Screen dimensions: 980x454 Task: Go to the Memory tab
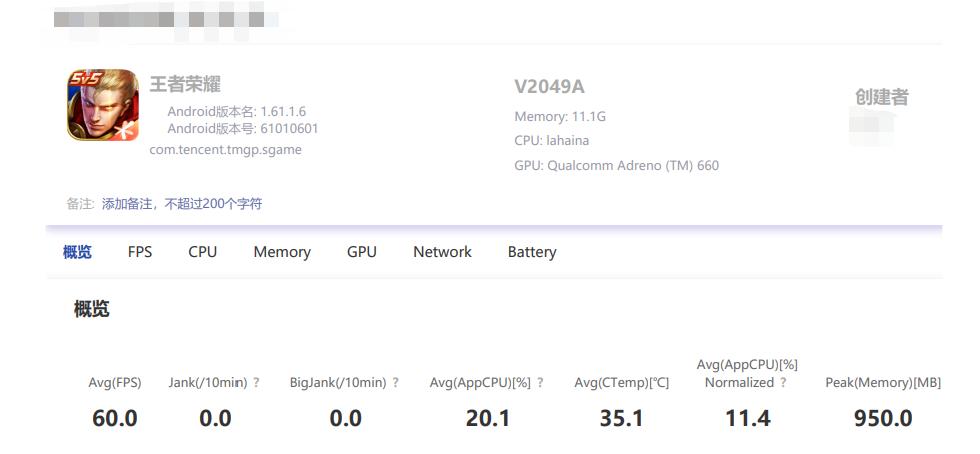click(282, 252)
